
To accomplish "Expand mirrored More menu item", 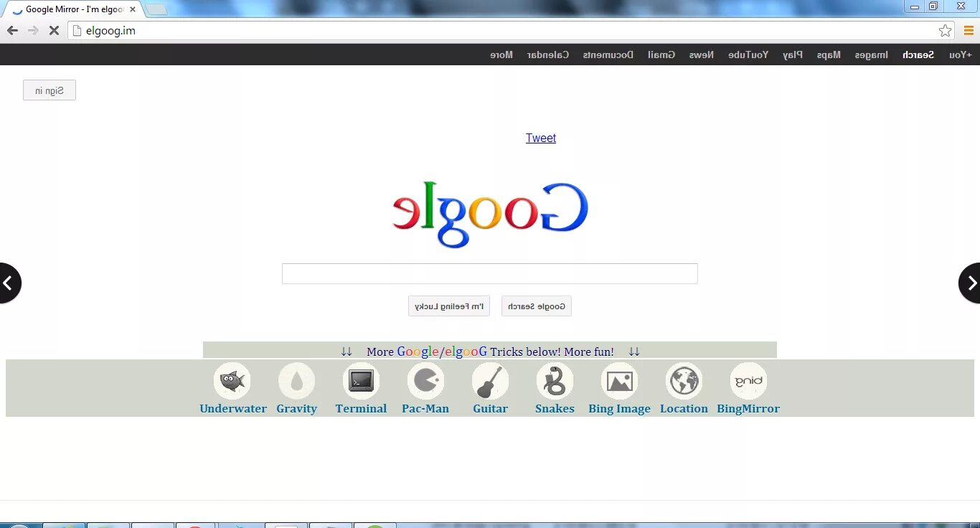I will click(501, 55).
